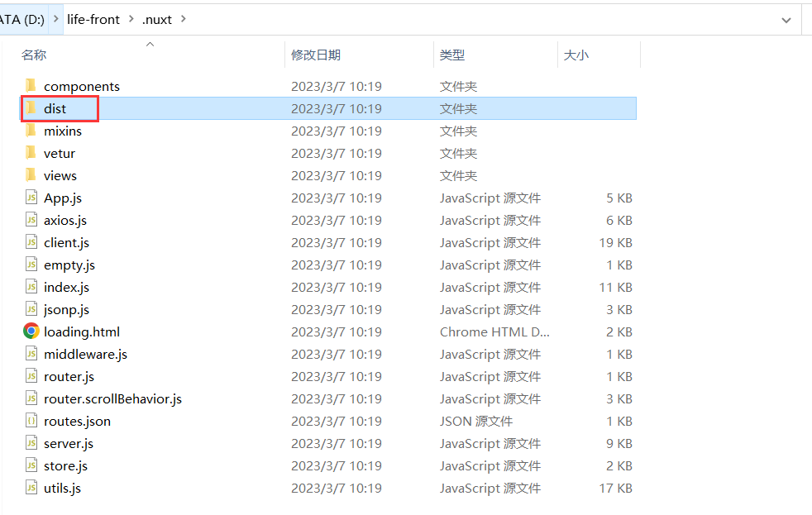Click the jsonp.js file icon

tap(31, 308)
